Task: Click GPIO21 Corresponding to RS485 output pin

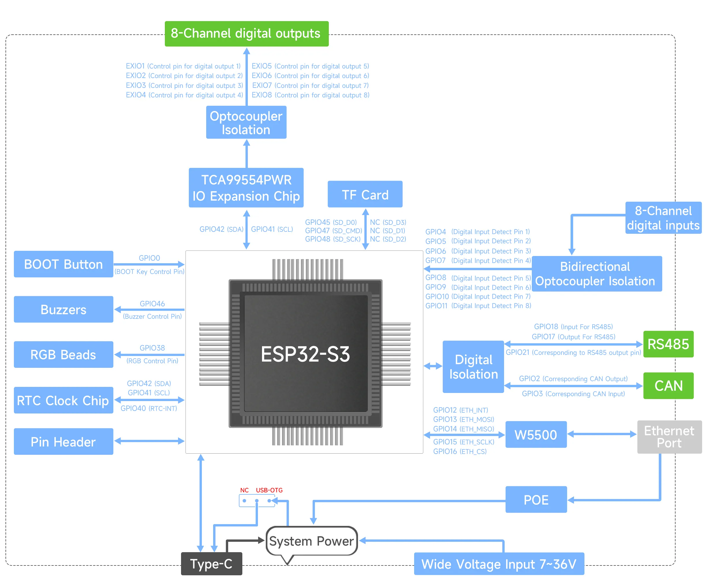Action: [x=573, y=353]
